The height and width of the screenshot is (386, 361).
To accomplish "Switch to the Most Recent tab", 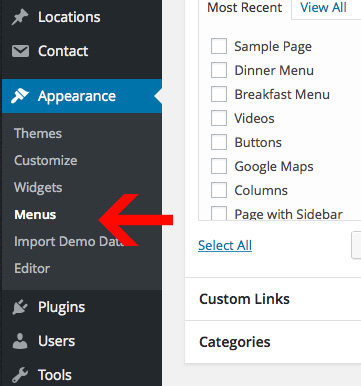I will pyautogui.click(x=245, y=7).
